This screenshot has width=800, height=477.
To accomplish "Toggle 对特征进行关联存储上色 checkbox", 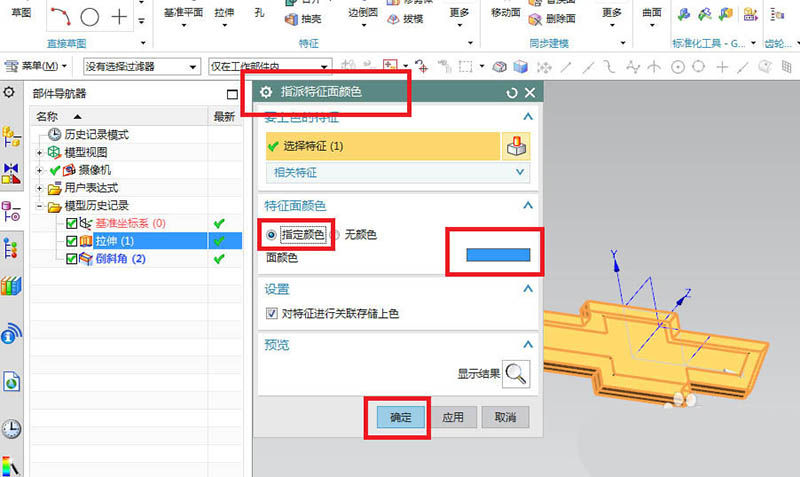I will click(x=271, y=313).
